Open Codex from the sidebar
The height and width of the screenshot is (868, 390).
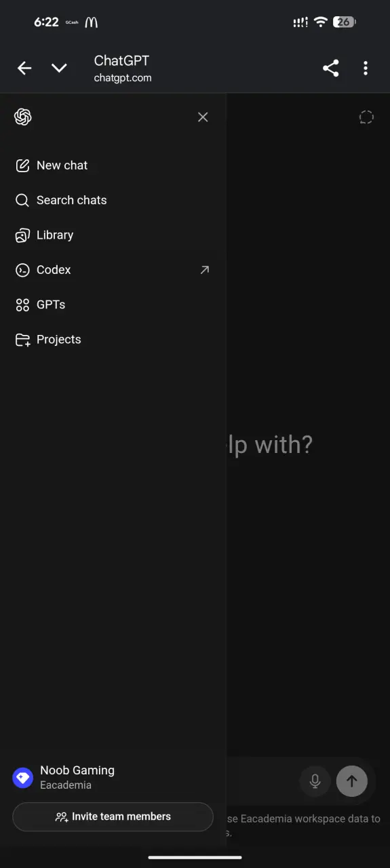coord(113,270)
